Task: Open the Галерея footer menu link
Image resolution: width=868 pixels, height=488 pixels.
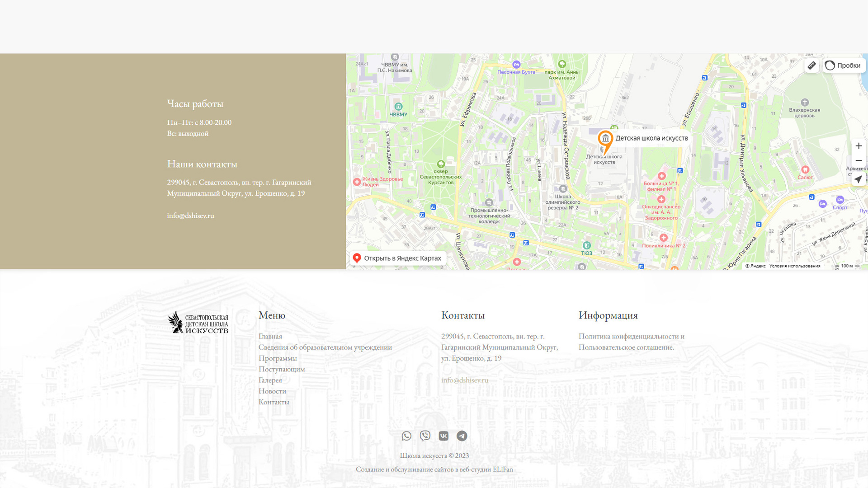Action: (270, 380)
